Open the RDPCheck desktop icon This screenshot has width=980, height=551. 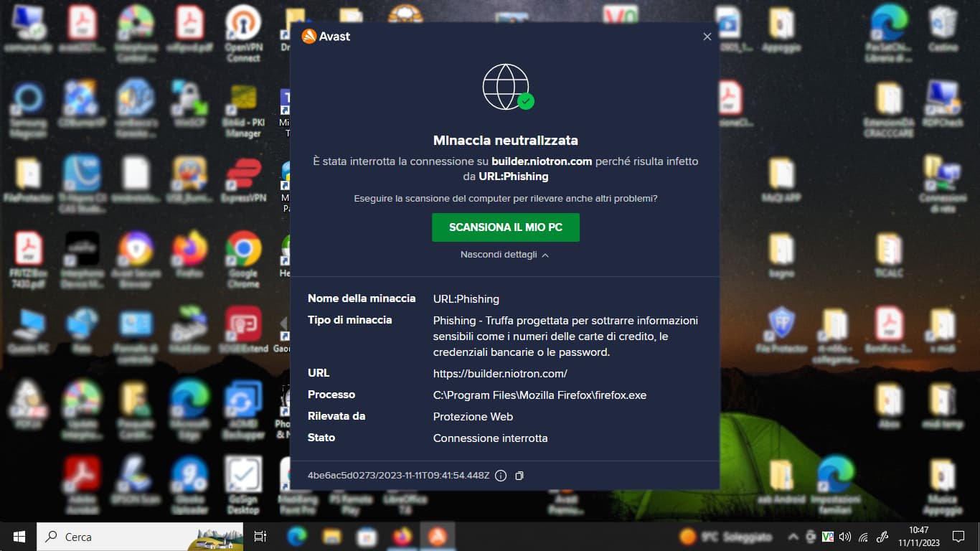coord(943,104)
